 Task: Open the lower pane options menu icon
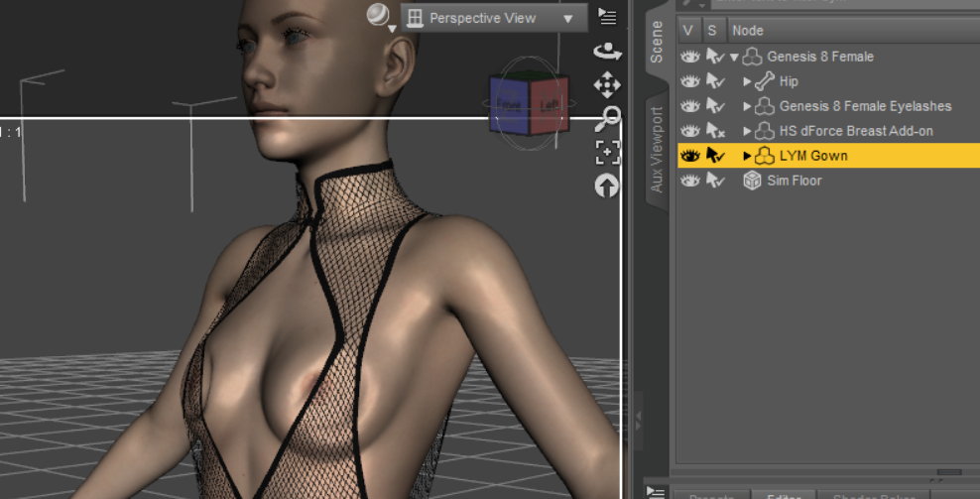click(656, 492)
